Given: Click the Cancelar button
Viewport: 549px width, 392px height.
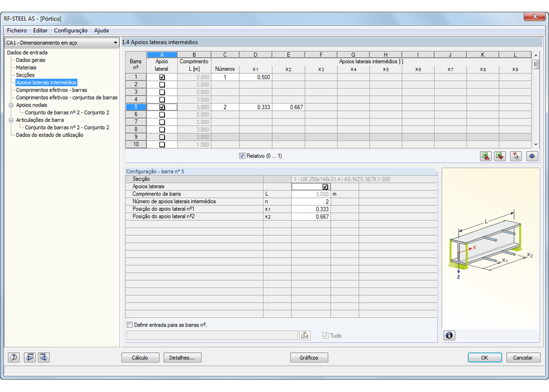Looking at the screenshot, I should coord(523,357).
